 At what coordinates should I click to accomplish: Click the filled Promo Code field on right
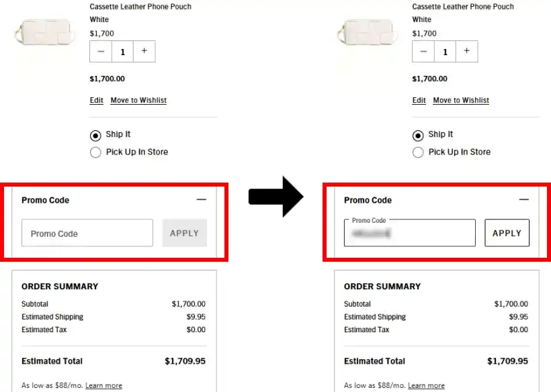pos(410,234)
